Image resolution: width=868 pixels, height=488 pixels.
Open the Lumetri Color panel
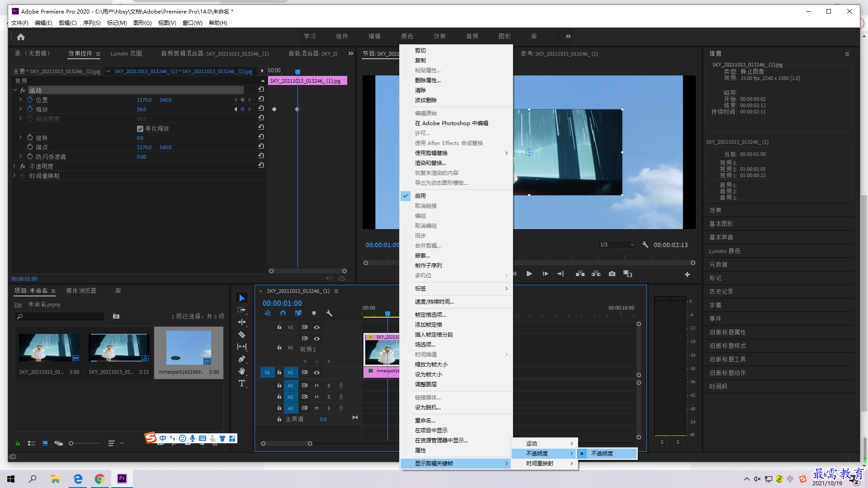(x=724, y=251)
